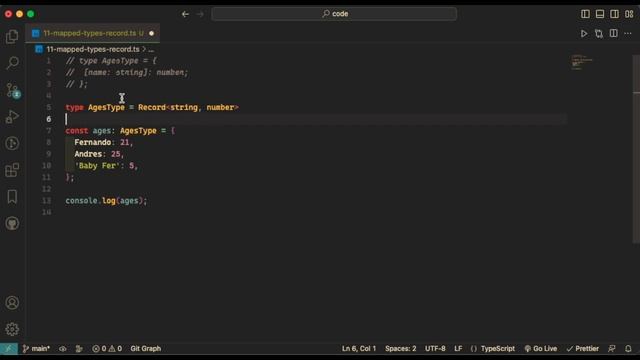The image size is (640, 360).
Task: Click AgesType in the type declaration line 5
Action: click(106, 107)
